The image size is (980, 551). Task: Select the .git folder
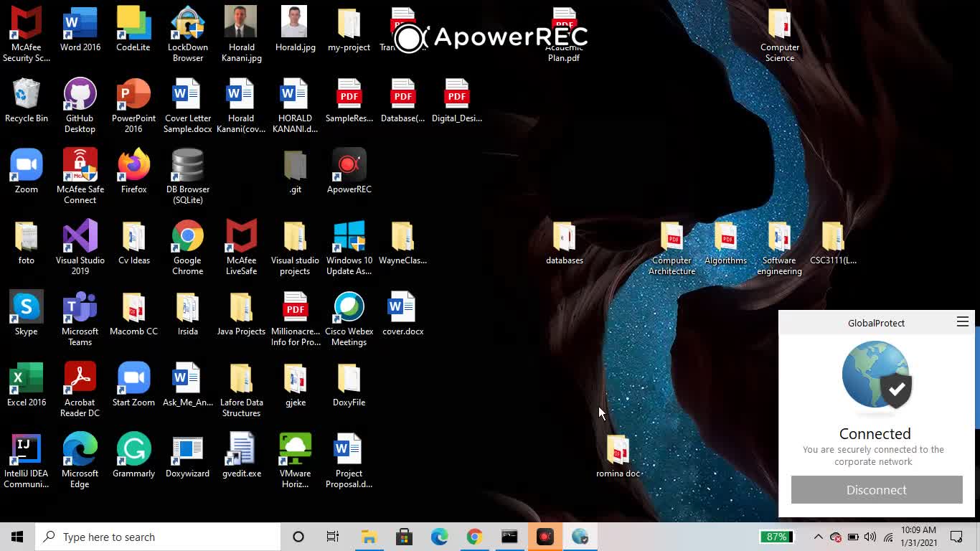(295, 171)
